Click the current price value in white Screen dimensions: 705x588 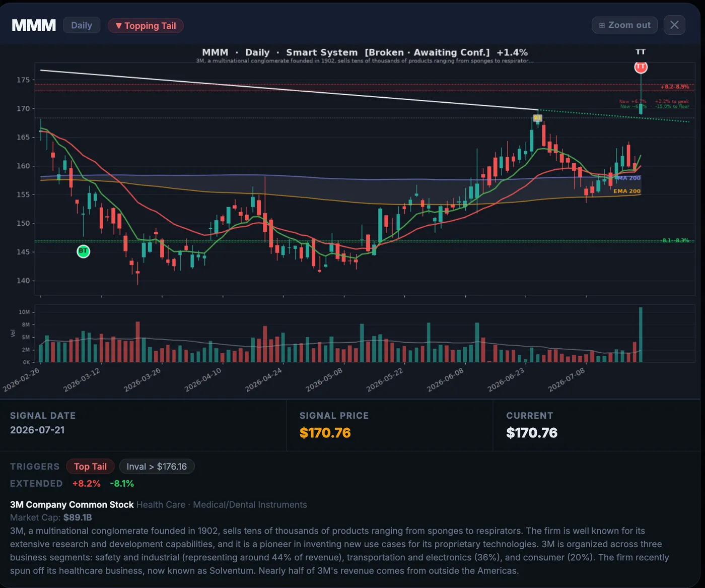tap(532, 433)
